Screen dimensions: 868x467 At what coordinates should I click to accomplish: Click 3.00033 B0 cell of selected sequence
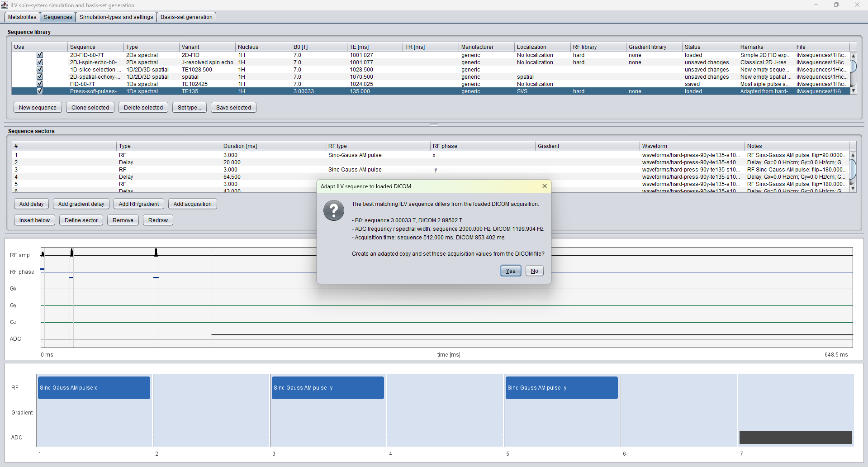tap(319, 91)
